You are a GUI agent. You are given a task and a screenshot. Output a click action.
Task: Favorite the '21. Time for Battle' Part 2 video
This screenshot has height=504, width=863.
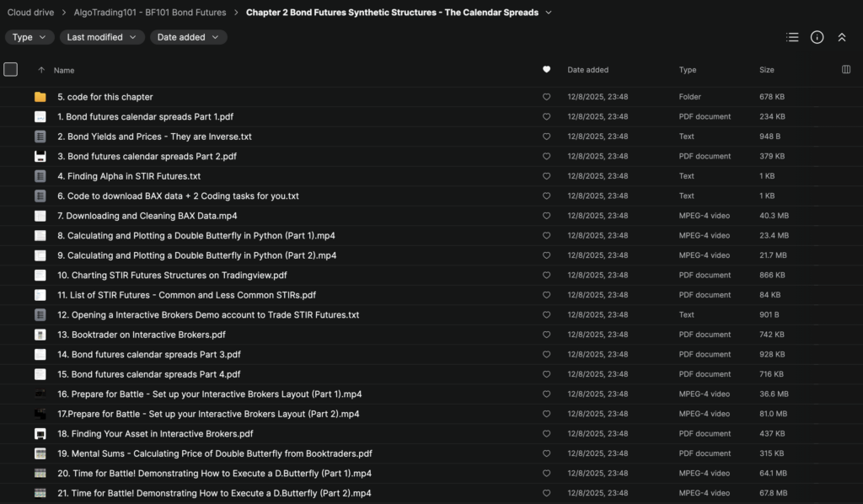coord(546,493)
